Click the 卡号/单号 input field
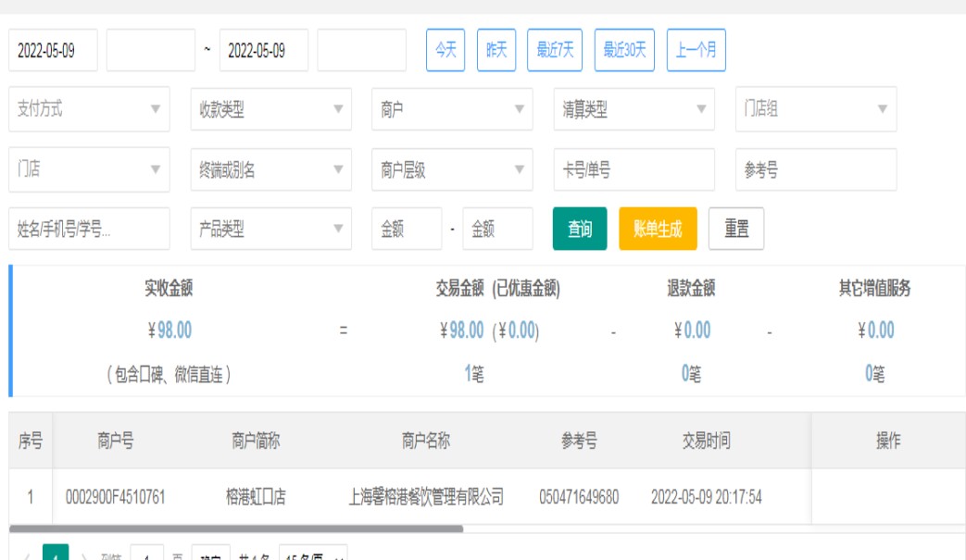Image resolution: width=966 pixels, height=560 pixels. click(634, 170)
